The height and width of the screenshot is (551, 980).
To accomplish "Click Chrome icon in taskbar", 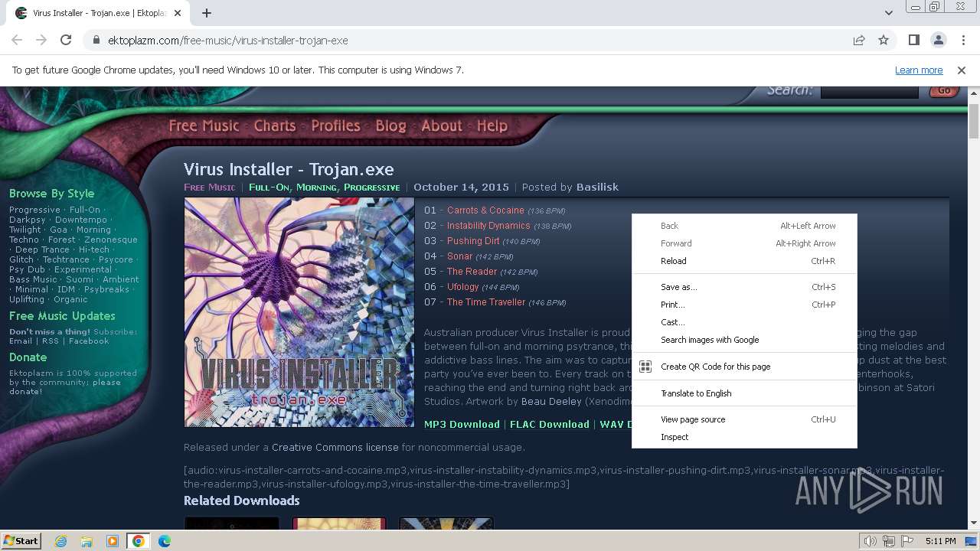I will point(139,541).
